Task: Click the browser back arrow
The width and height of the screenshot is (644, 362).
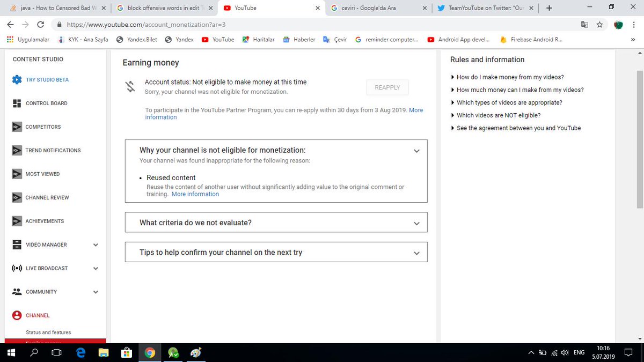Action: click(x=11, y=25)
